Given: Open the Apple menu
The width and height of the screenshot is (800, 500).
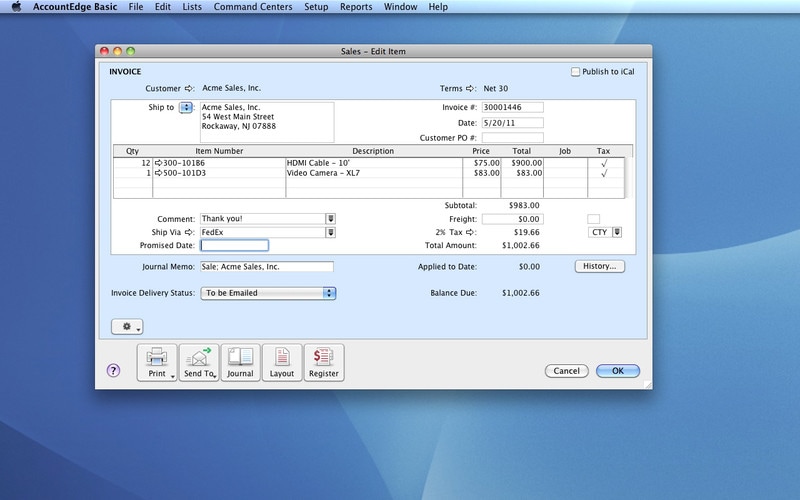Looking at the screenshot, I should (x=16, y=7).
